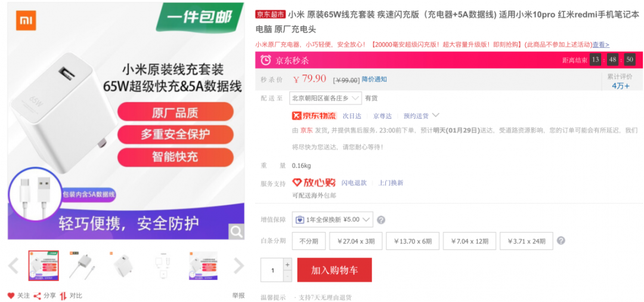This screenshot has height=302, width=644.
Task: Click the 支持7天无理由退货 text
Action: [324, 297]
